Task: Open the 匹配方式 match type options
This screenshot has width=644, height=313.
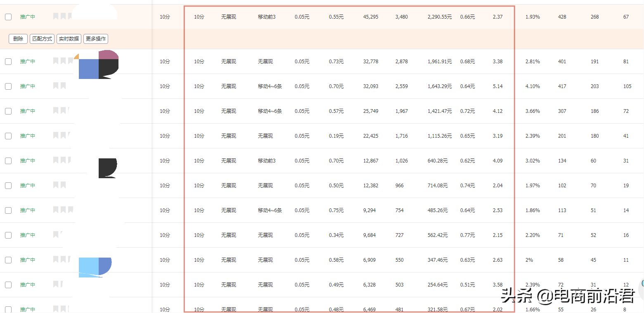Action: (x=42, y=39)
